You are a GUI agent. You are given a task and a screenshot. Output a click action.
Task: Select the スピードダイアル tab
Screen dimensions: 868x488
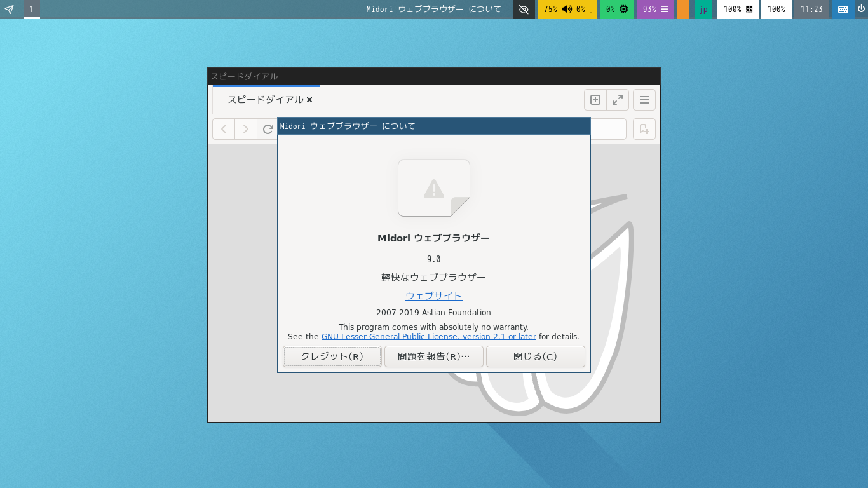266,100
